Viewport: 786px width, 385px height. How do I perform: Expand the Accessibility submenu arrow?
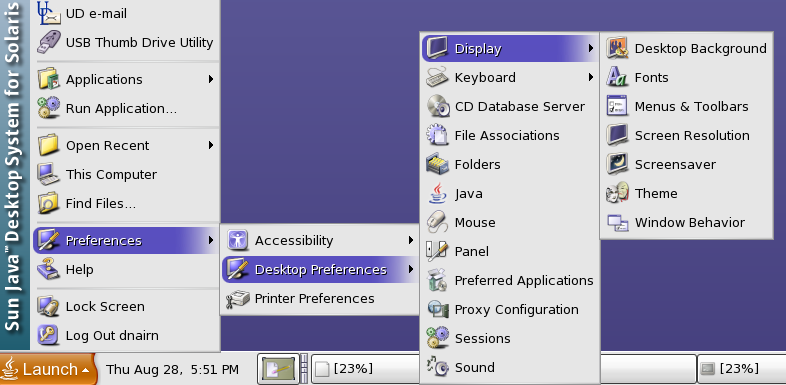pos(411,241)
